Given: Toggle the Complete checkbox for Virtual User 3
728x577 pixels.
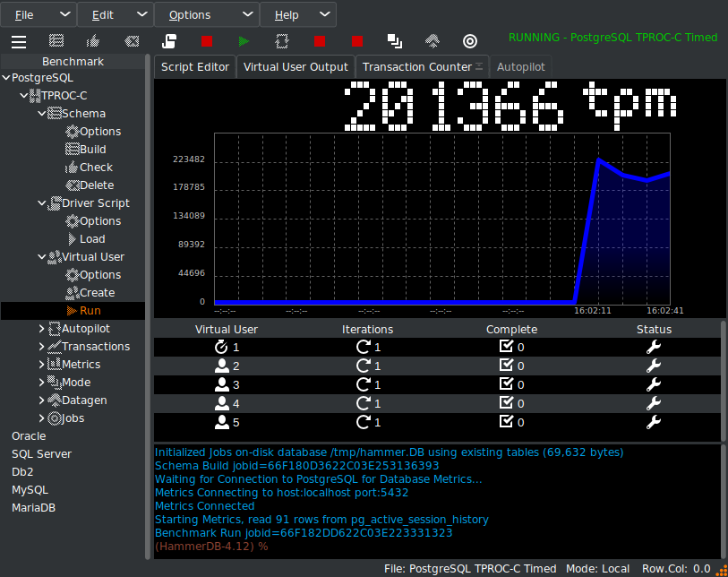Looking at the screenshot, I should pyautogui.click(x=506, y=383).
